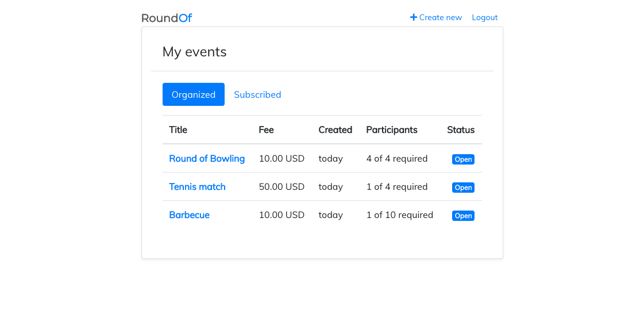Click 'today' in the Round of Bowling row
The height and width of the screenshot is (321, 644).
point(331,159)
